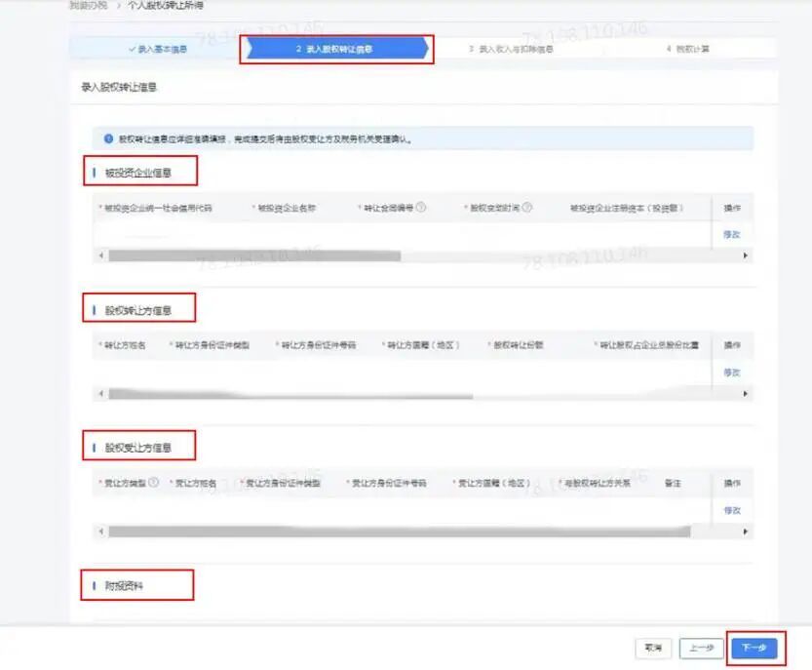812x670 pixels.
Task: Click 转让合同编号 column header
Action: point(386,208)
